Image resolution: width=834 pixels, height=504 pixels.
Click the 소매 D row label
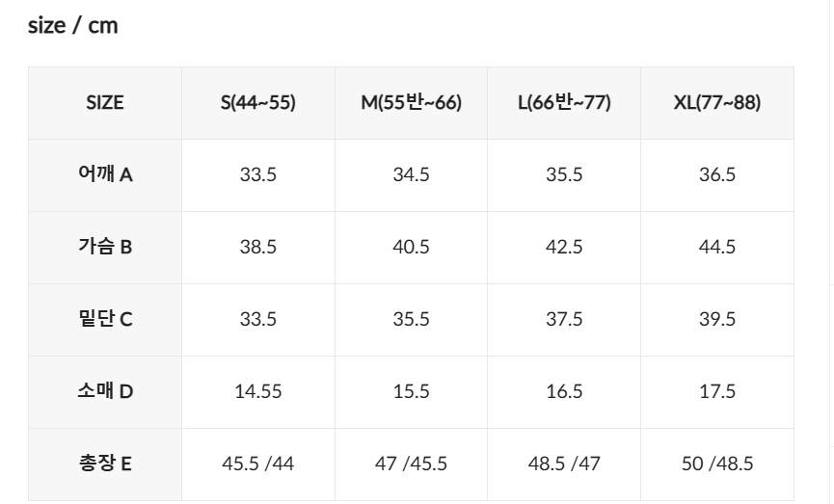coord(105,391)
